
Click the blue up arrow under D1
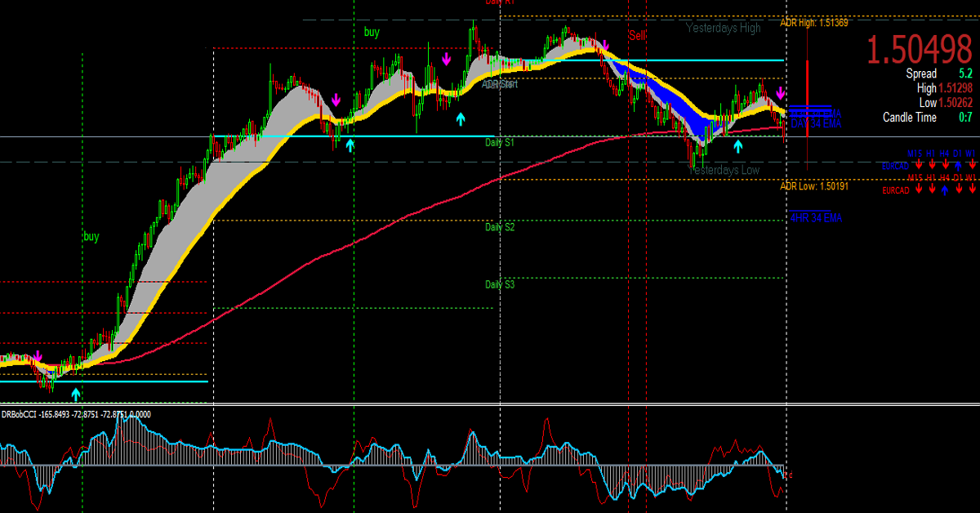[958, 166]
